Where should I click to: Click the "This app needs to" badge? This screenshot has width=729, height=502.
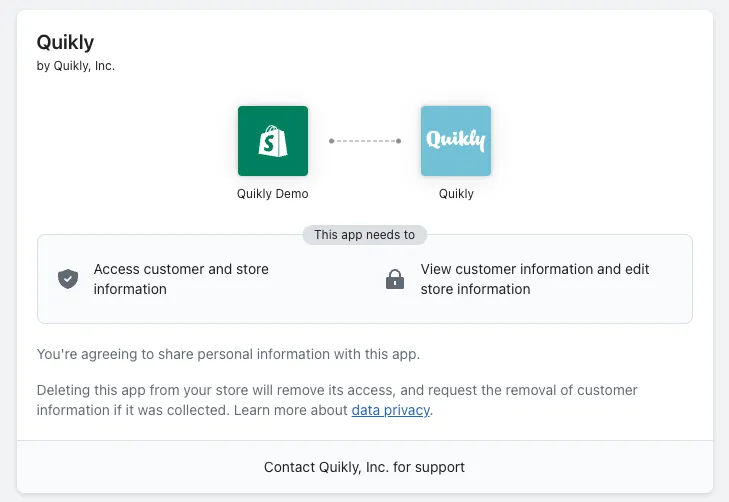[x=364, y=235]
